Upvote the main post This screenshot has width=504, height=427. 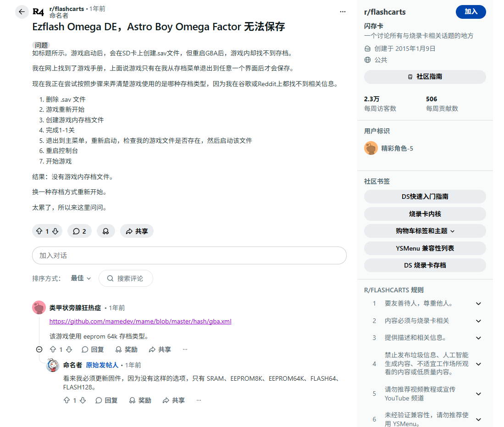(x=39, y=231)
